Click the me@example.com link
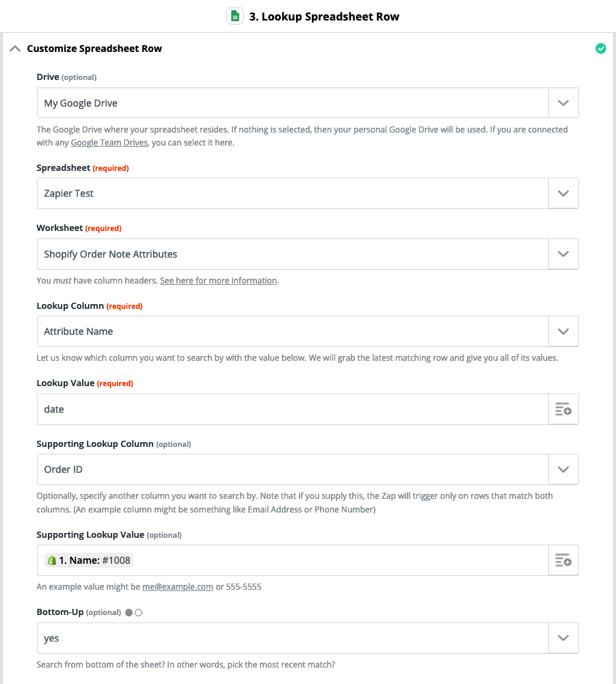This screenshot has height=684, width=616. point(178,587)
